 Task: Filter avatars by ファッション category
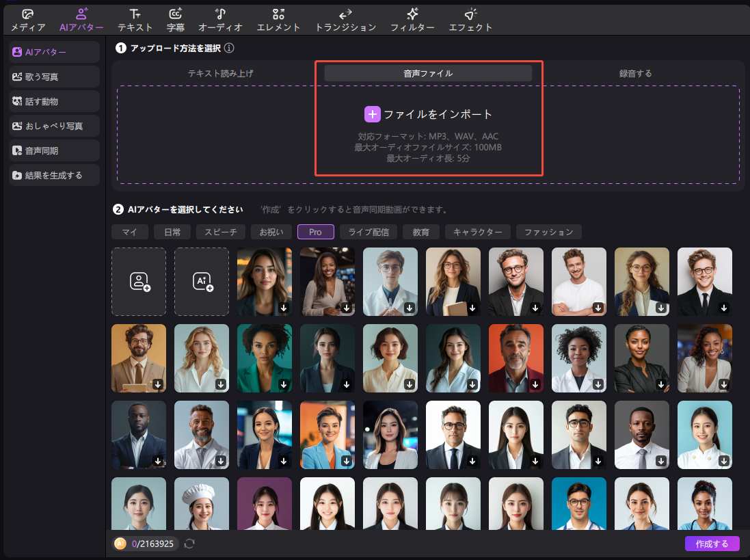(x=548, y=232)
